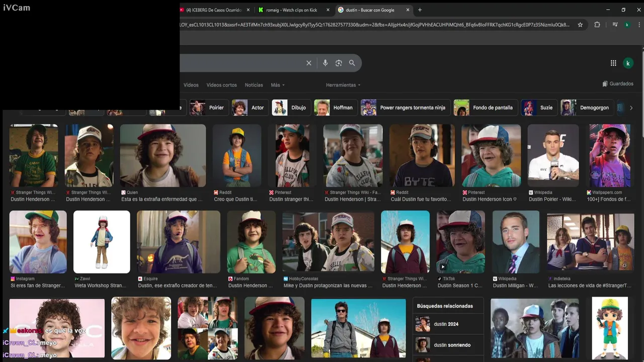Open the indieteka Las lecciones de vida image
The height and width of the screenshot is (362, 644).
pyautogui.click(x=591, y=242)
